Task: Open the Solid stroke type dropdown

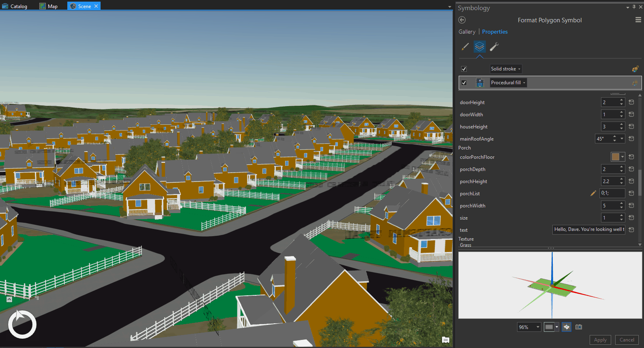Action: coord(505,69)
